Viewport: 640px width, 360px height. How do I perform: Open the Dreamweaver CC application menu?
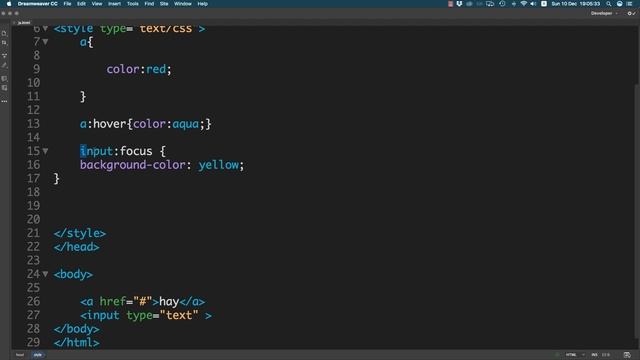(x=38, y=4)
